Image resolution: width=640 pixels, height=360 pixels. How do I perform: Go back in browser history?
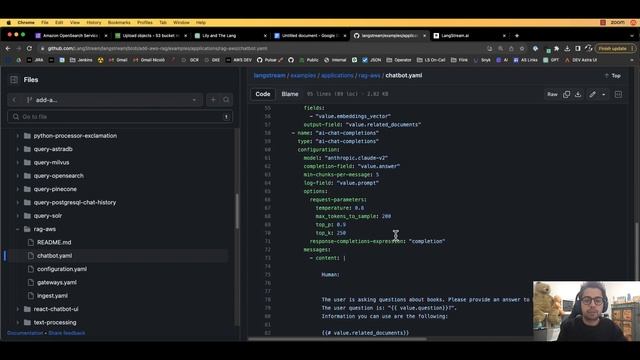(8, 48)
